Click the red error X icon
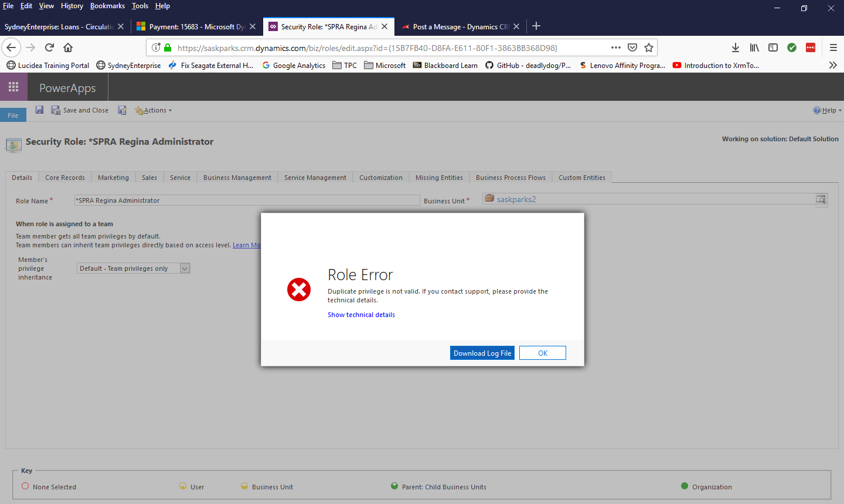 (299, 290)
